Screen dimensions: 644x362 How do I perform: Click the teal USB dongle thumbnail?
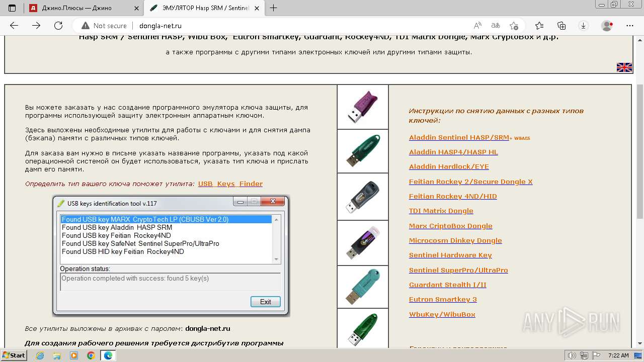(x=363, y=287)
